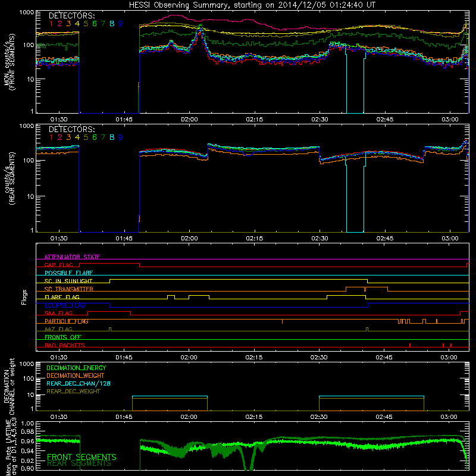
Task: Select detector 6 in the front segments legend
Action: pos(95,24)
